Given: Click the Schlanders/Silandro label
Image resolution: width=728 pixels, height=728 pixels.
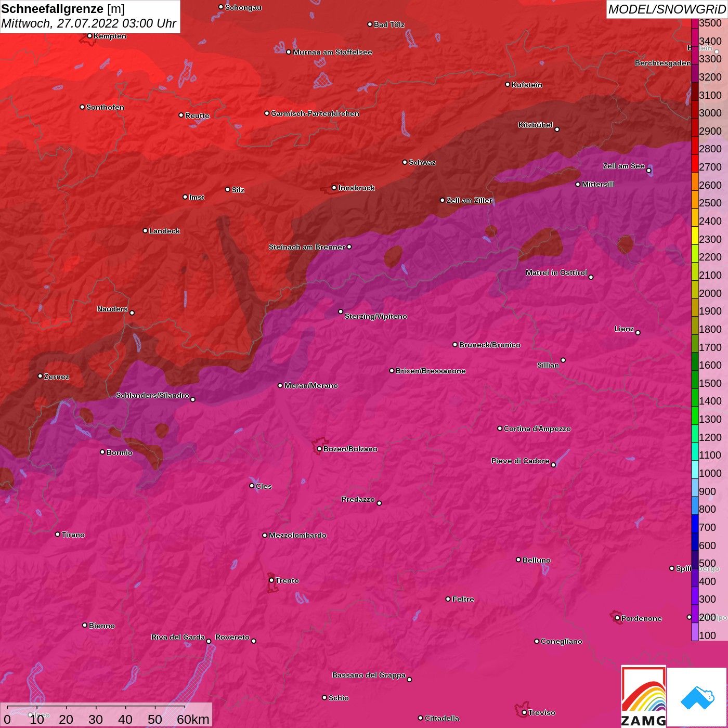Looking at the screenshot, I should (x=152, y=395).
